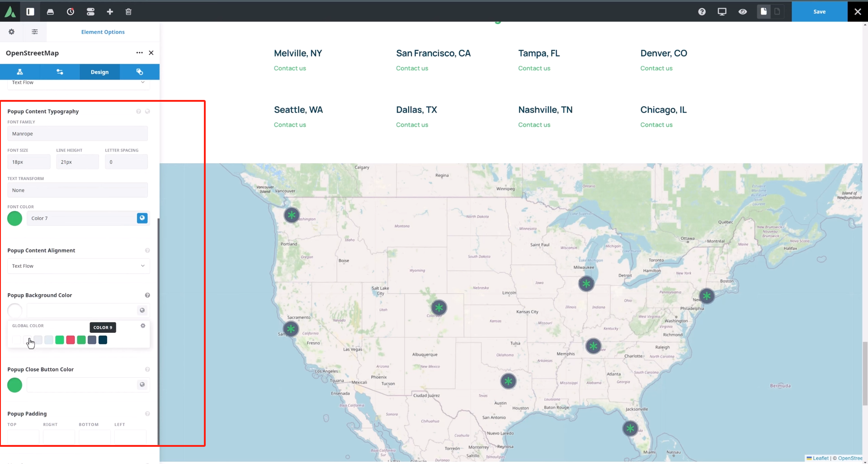The image size is (868, 464).
Task: Click Contact us under Denver, CO
Action: pos(656,68)
